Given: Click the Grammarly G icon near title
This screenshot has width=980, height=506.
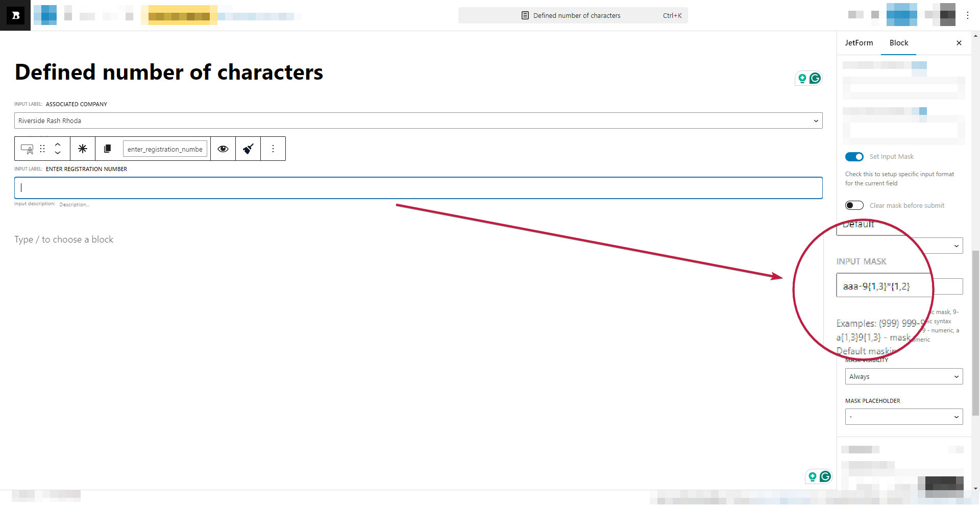Looking at the screenshot, I should [815, 78].
